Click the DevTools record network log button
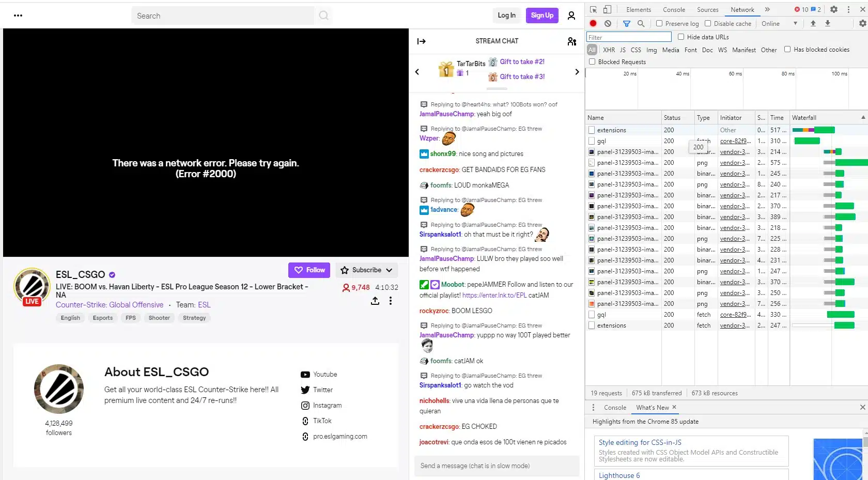Viewport: 868px width, 480px height. coord(593,24)
